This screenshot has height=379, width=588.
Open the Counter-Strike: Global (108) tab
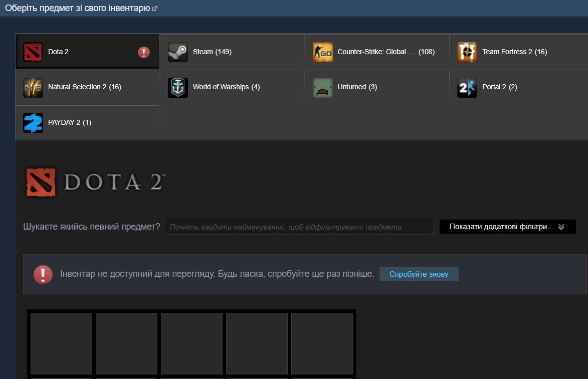tap(376, 52)
